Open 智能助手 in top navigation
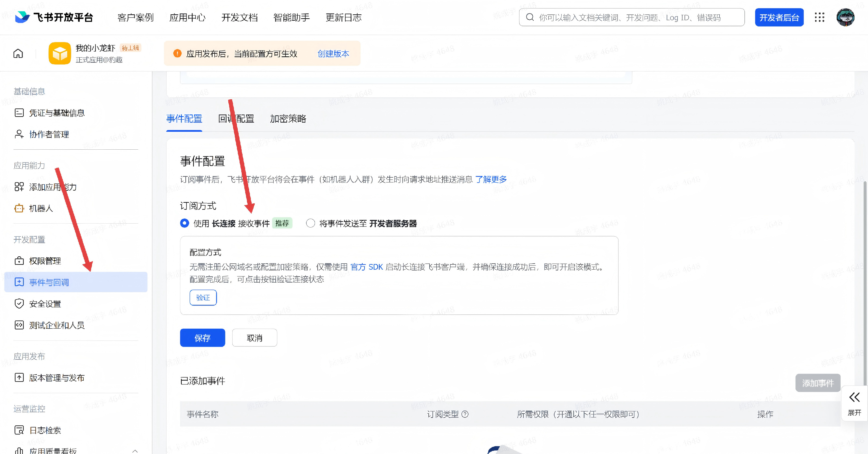The image size is (868, 454). (x=291, y=18)
